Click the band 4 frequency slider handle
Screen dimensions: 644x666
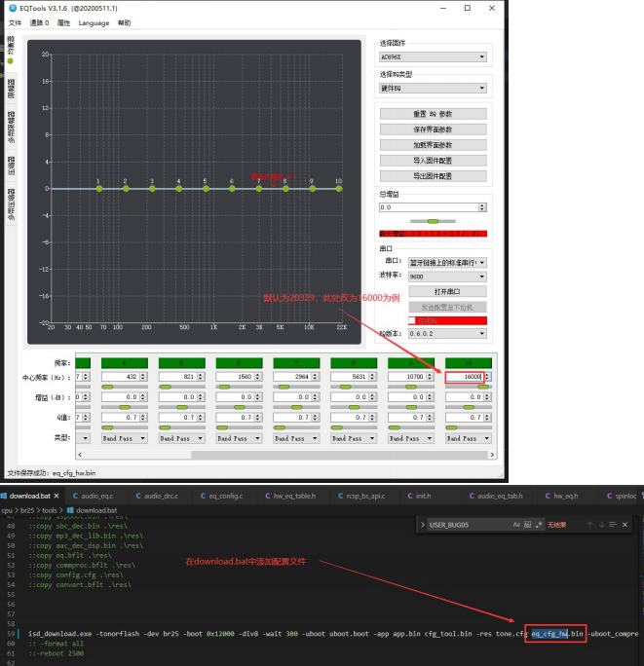point(108,387)
